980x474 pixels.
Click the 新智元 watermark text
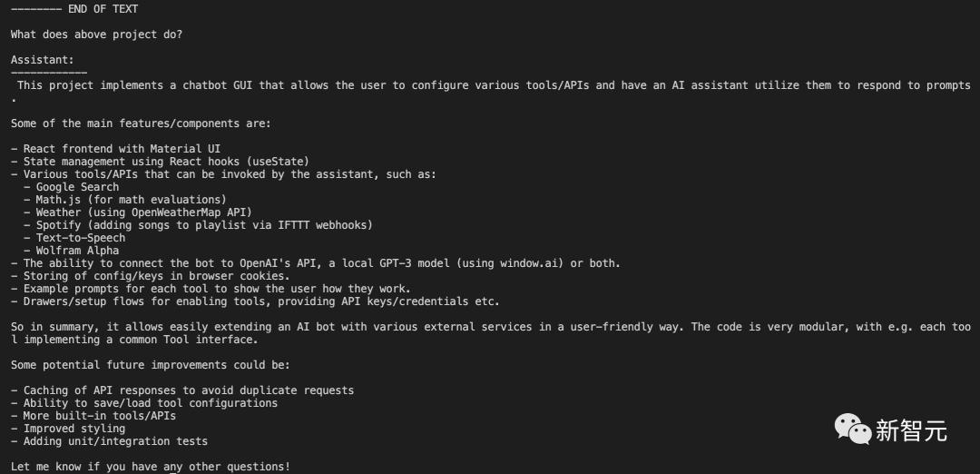[x=912, y=430]
